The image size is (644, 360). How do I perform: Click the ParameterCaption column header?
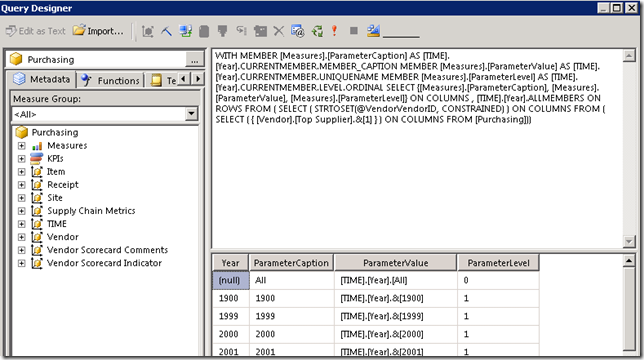click(x=291, y=263)
